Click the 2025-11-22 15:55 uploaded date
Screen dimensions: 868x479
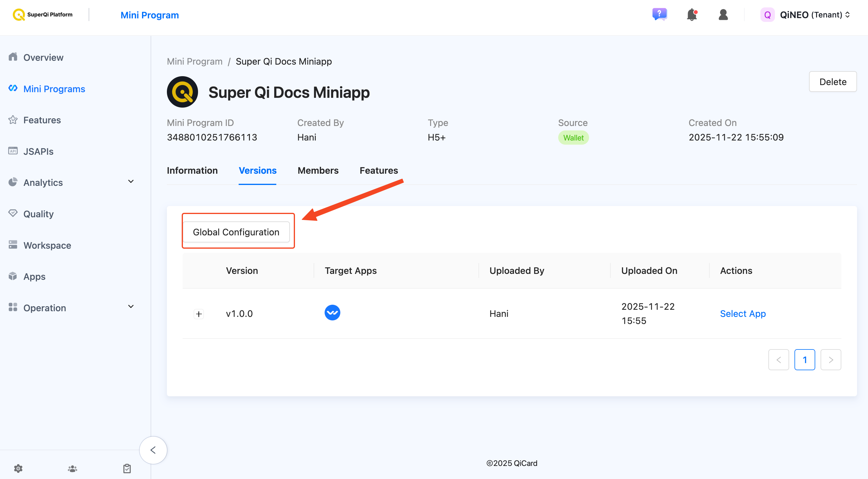[648, 313]
